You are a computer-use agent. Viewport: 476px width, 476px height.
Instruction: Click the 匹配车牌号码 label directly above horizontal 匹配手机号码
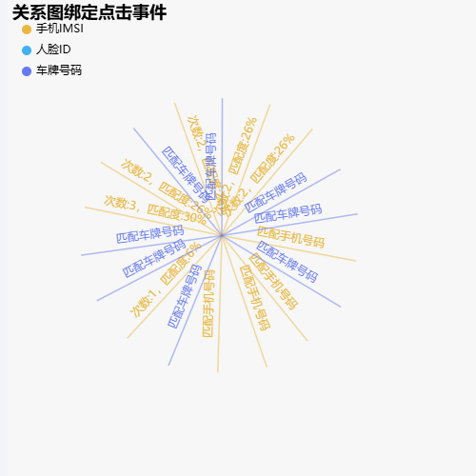[288, 213]
